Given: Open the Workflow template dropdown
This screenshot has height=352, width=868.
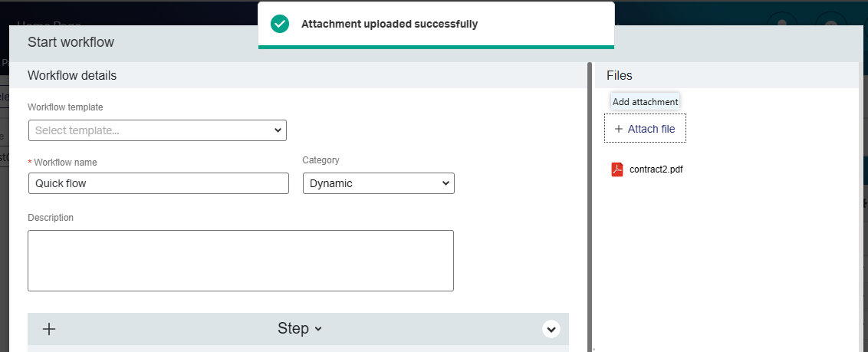Looking at the screenshot, I should 157,130.
